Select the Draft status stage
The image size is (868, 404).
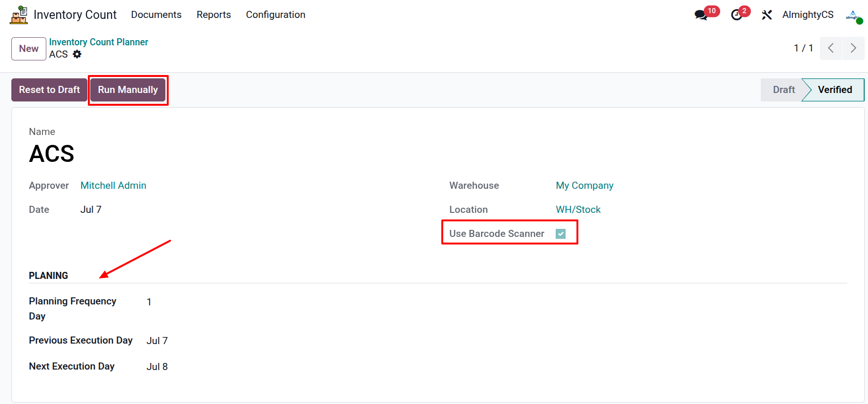coord(783,90)
